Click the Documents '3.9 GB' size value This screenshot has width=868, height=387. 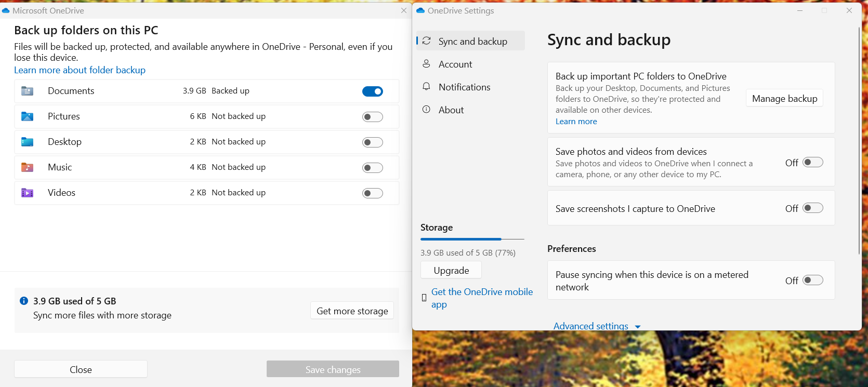[194, 91]
